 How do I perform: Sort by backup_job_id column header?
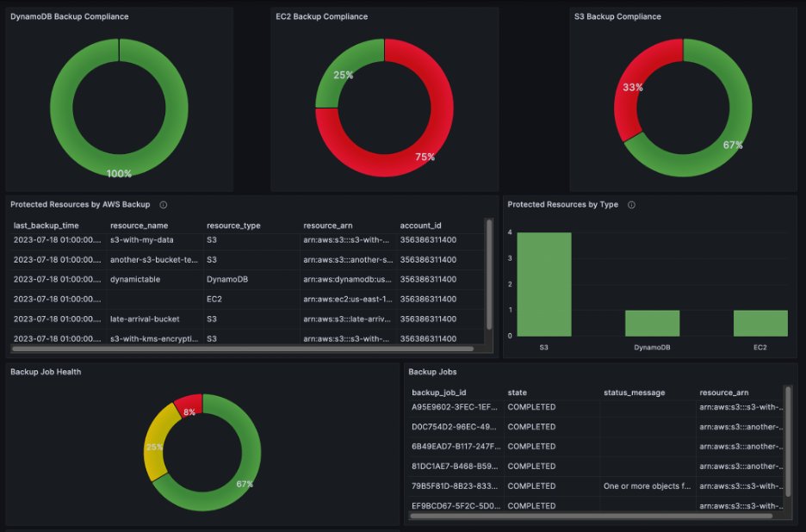tap(439, 393)
